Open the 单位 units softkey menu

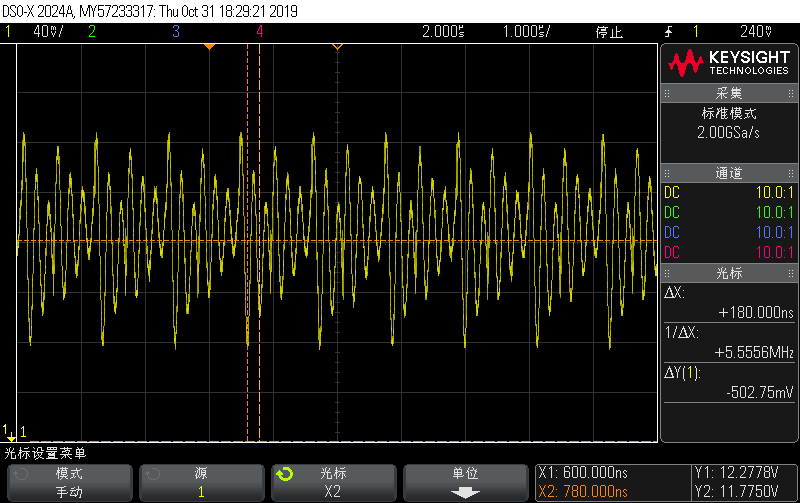(x=465, y=483)
